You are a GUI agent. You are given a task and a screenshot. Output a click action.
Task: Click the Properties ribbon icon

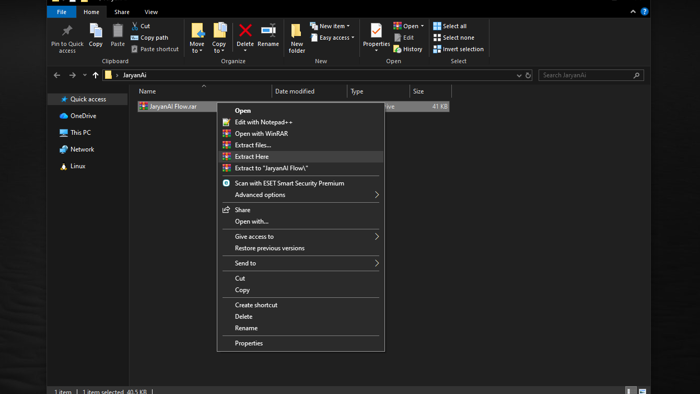(x=376, y=30)
